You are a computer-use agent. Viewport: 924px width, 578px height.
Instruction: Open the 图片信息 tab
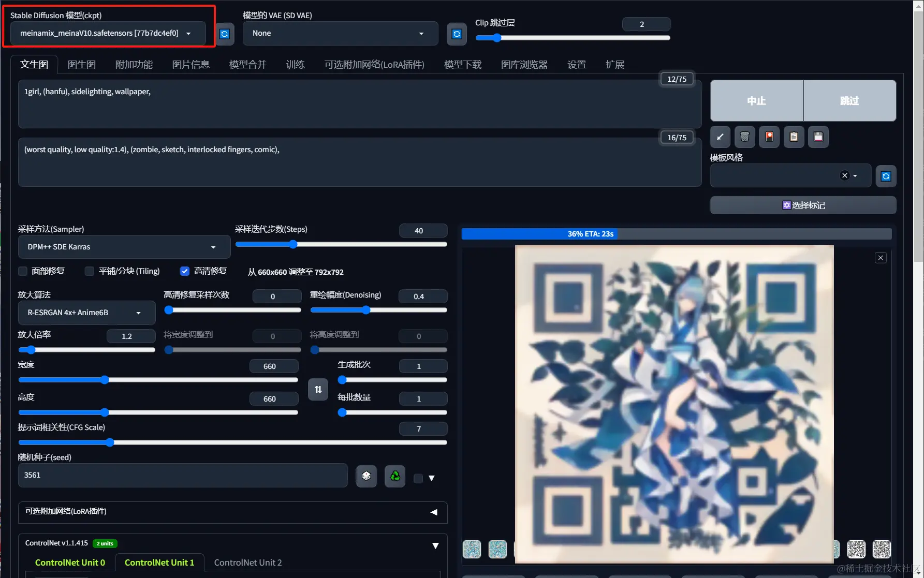click(191, 64)
